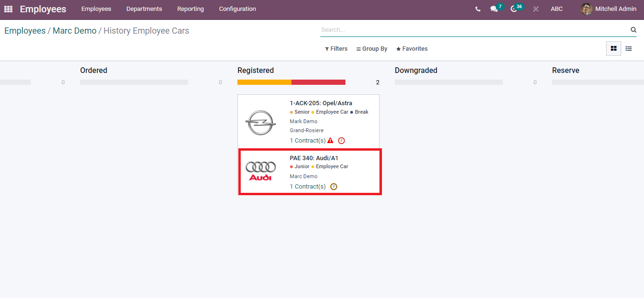The width and height of the screenshot is (644, 298).
Task: Click the Downgraded column header
Action: point(416,71)
